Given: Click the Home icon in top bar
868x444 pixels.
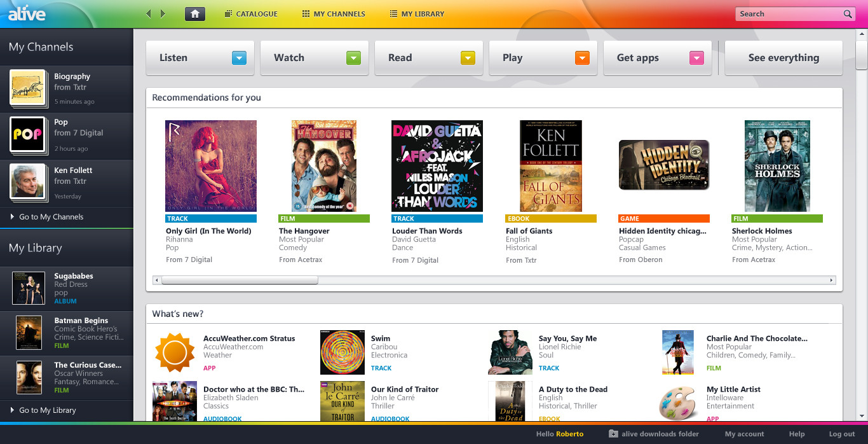Looking at the screenshot, I should pyautogui.click(x=195, y=13).
